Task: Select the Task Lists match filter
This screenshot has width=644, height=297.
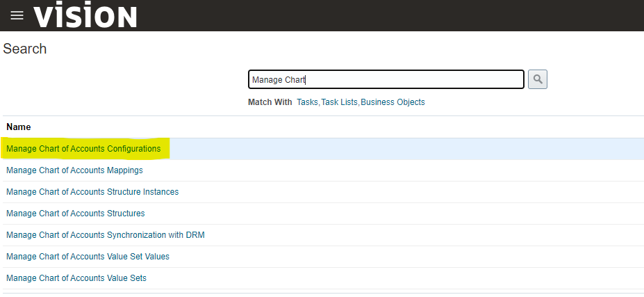Action: pos(339,102)
